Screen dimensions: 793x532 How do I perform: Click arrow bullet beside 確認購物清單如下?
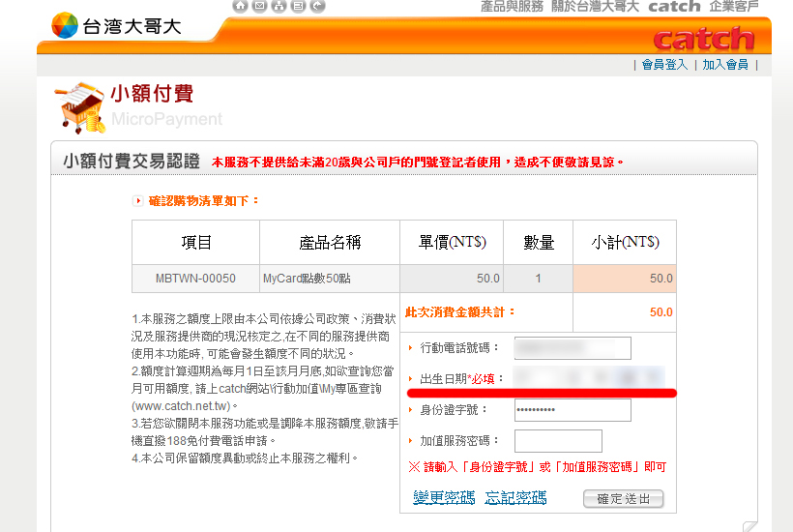(137, 201)
